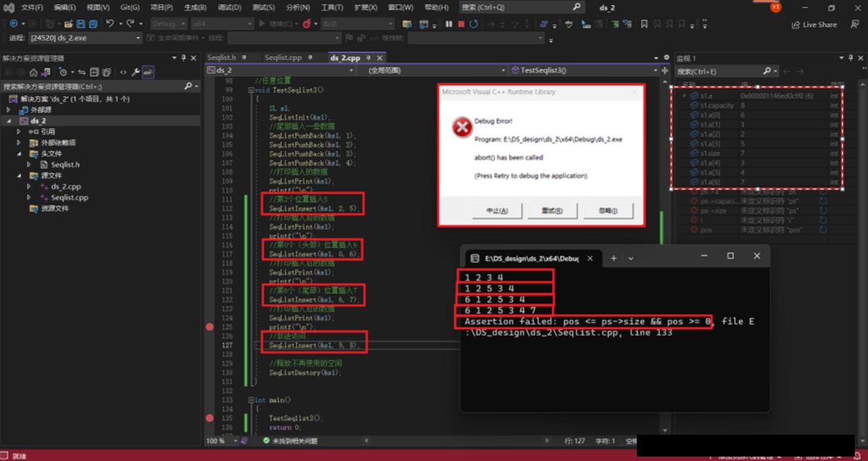The height and width of the screenshot is (461, 868).
Task: Click the Hot Reload flame icon
Action: tap(306, 24)
